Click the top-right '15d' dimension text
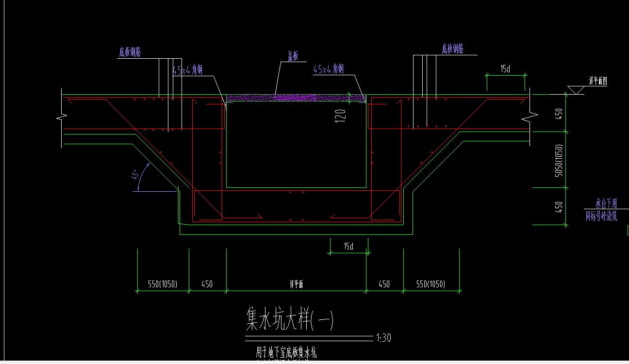 point(505,69)
